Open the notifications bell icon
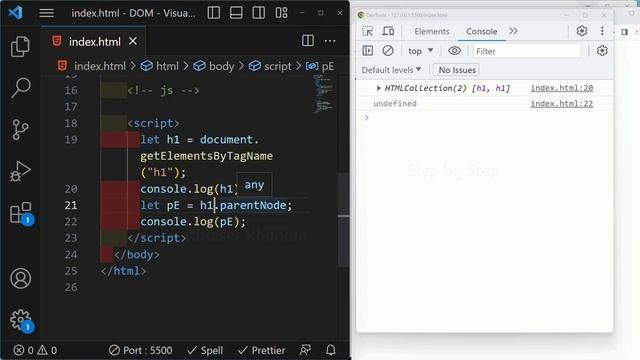Screen dimensions: 640x360 pos(331,350)
